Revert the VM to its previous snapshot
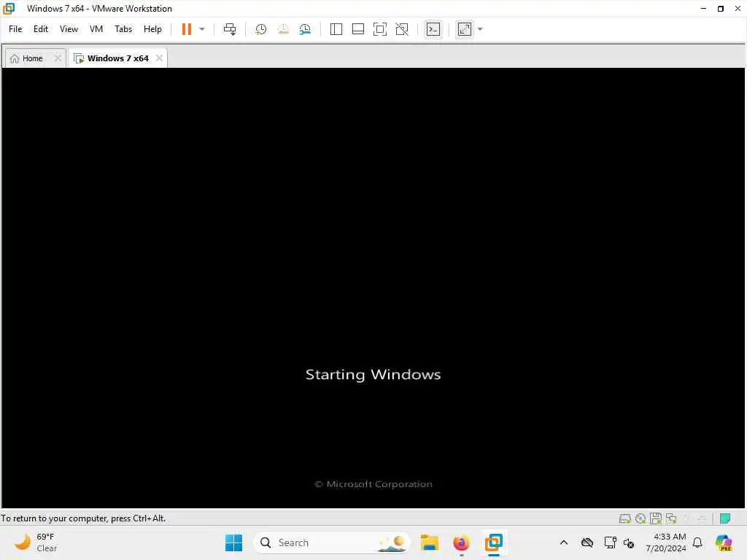The image size is (747, 560). pyautogui.click(x=283, y=29)
